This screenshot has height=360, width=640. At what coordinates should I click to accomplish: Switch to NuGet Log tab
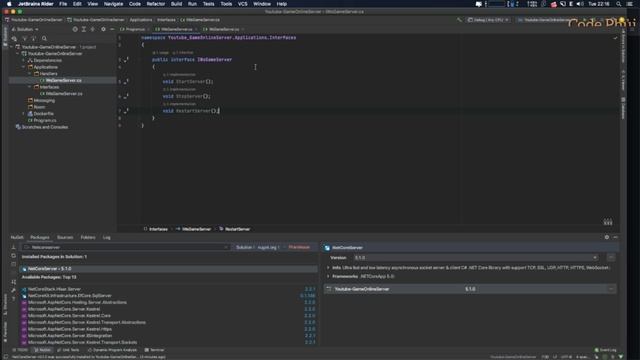[107, 237]
